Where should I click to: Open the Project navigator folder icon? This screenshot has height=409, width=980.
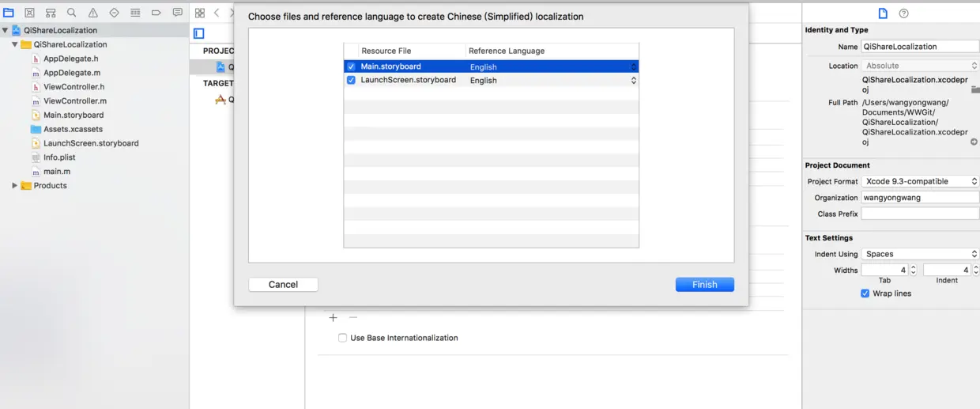(x=9, y=13)
